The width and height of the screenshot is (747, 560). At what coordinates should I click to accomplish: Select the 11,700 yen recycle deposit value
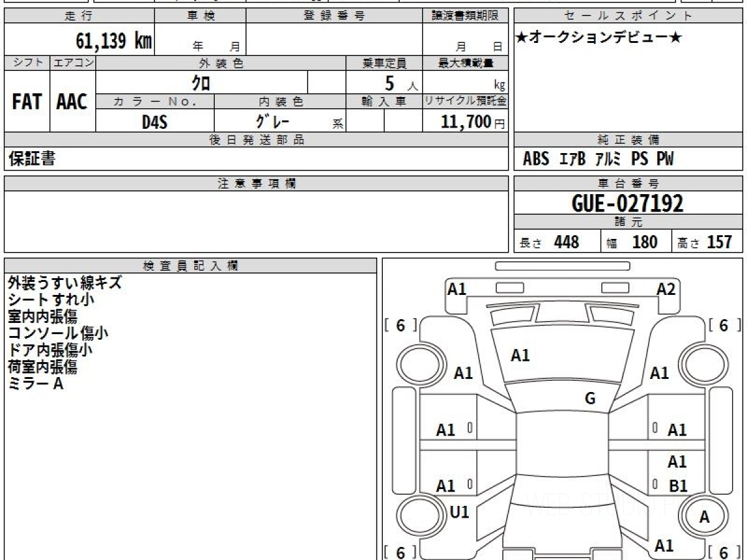[466, 122]
